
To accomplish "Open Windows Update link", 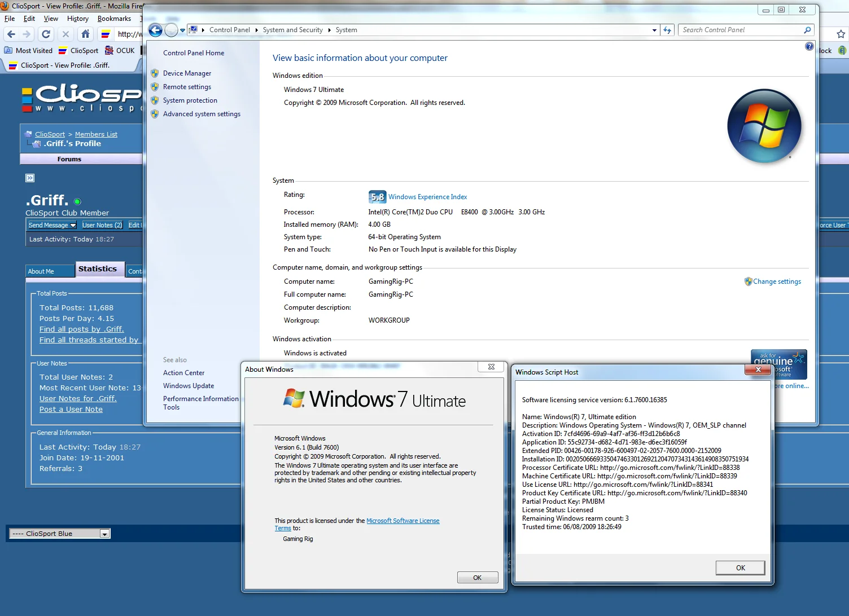I will coord(189,386).
